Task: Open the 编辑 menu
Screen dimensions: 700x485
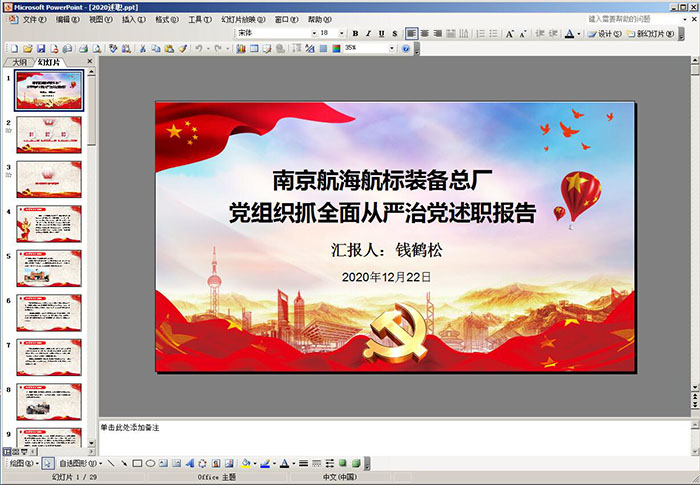Action: click(68, 20)
